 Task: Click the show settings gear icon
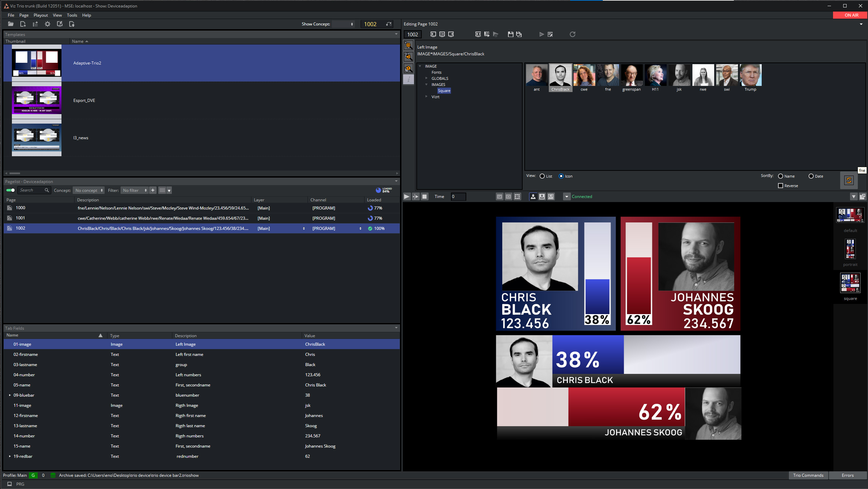[x=48, y=24]
